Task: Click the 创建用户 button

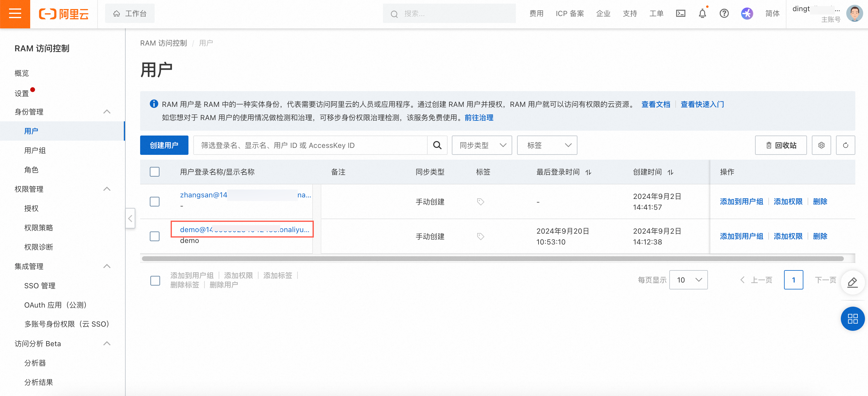Action: click(164, 145)
